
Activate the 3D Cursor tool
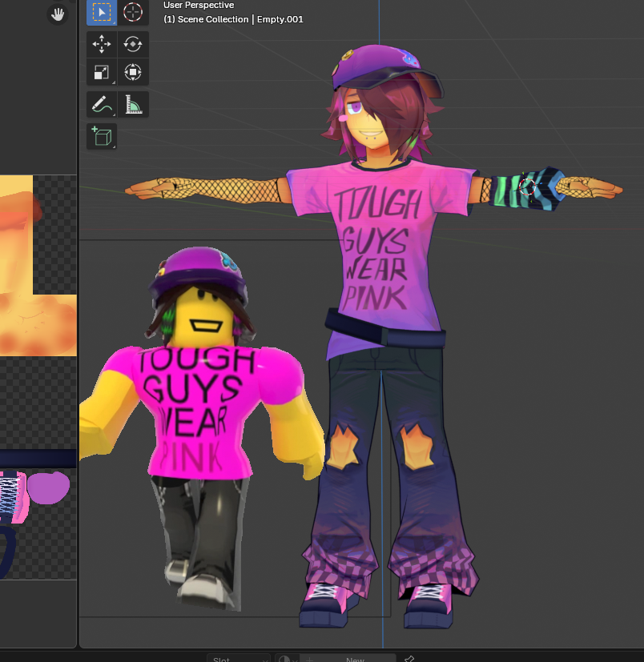coord(133,12)
